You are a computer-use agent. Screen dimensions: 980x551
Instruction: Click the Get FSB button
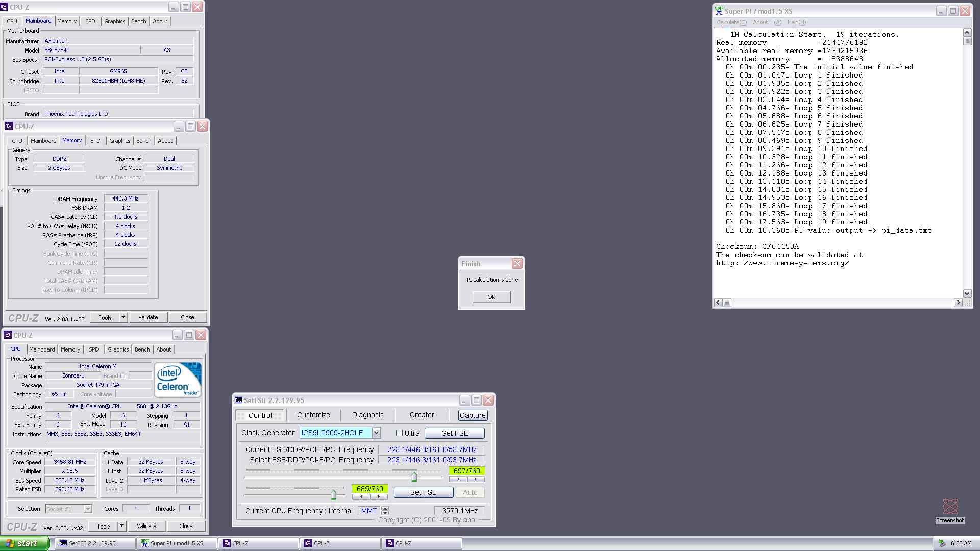click(454, 433)
